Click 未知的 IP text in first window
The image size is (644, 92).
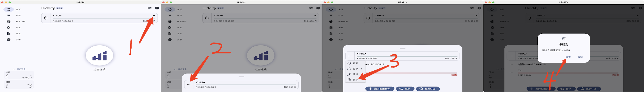pyautogui.click(x=27, y=78)
